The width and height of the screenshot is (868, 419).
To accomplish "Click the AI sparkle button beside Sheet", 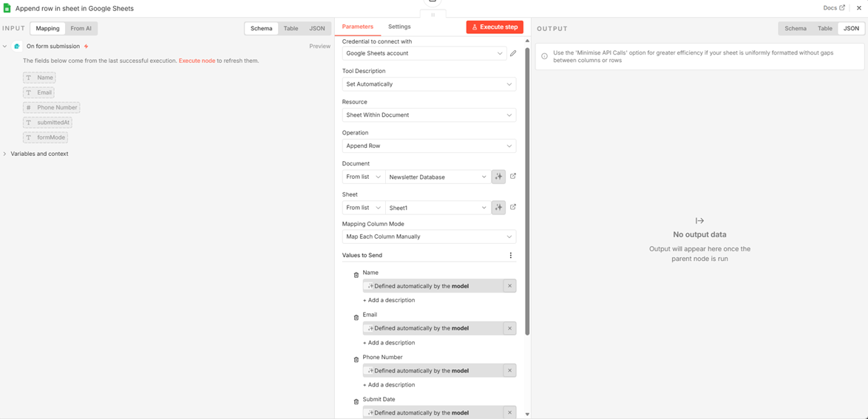I will [498, 208].
